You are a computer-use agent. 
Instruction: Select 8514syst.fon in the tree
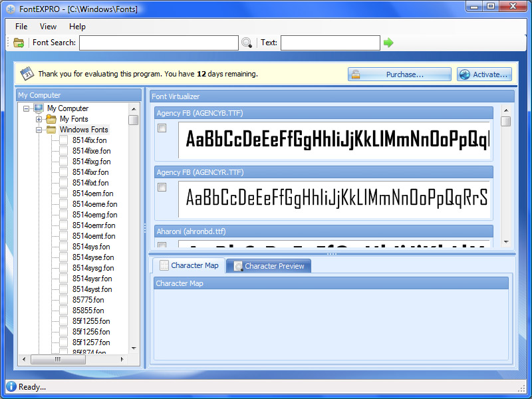(x=92, y=289)
